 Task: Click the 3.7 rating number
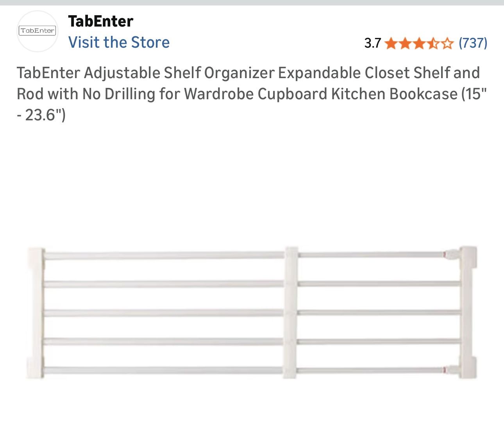coord(372,43)
